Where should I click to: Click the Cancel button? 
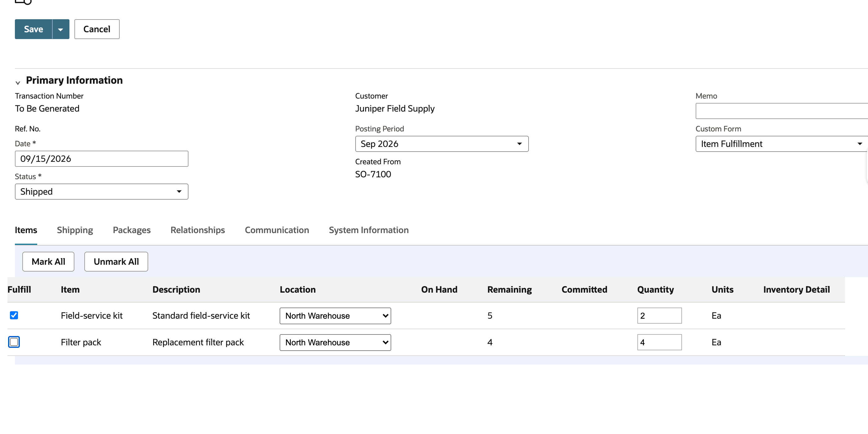(x=97, y=29)
